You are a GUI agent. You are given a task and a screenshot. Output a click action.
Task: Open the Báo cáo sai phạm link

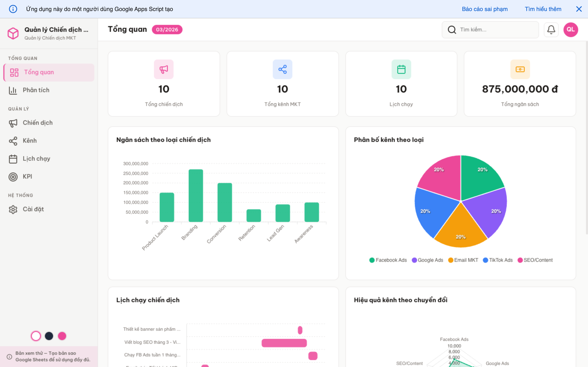pos(484,9)
